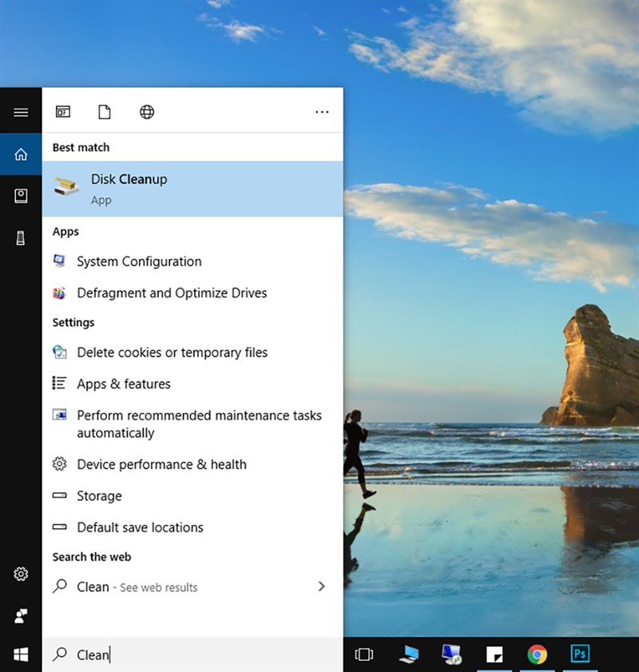This screenshot has width=639, height=672.
Task: Filter search results by Web
Action: (x=147, y=112)
